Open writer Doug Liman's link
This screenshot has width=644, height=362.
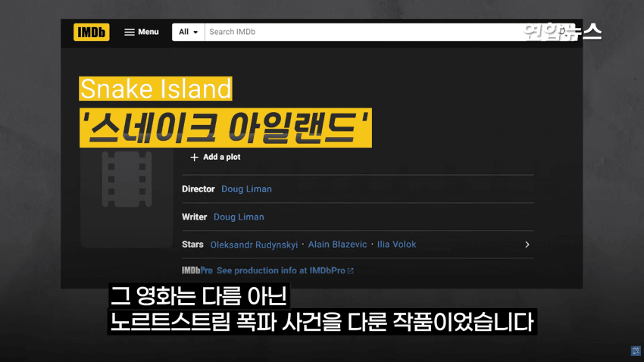tap(239, 217)
